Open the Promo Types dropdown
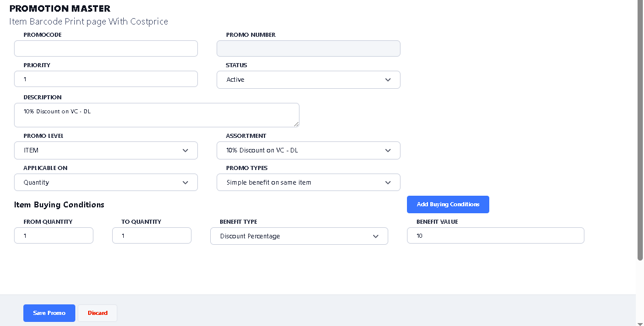This screenshot has width=644, height=326. [308, 183]
